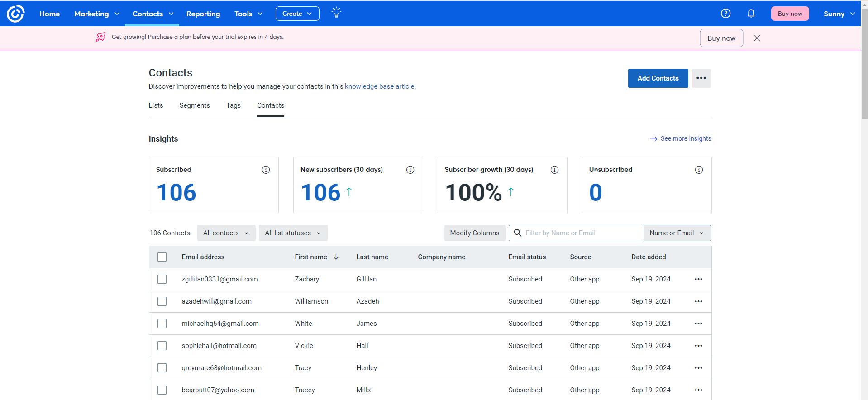Open row actions for zgillilan0331@gmail.com
The width and height of the screenshot is (868, 400).
click(698, 279)
